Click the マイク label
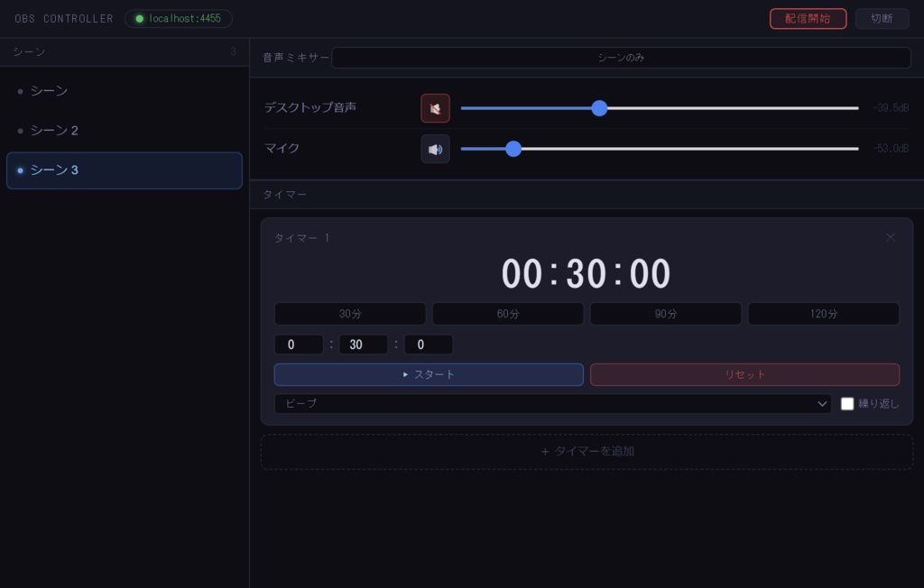Image resolution: width=924 pixels, height=588 pixels. 282,148
